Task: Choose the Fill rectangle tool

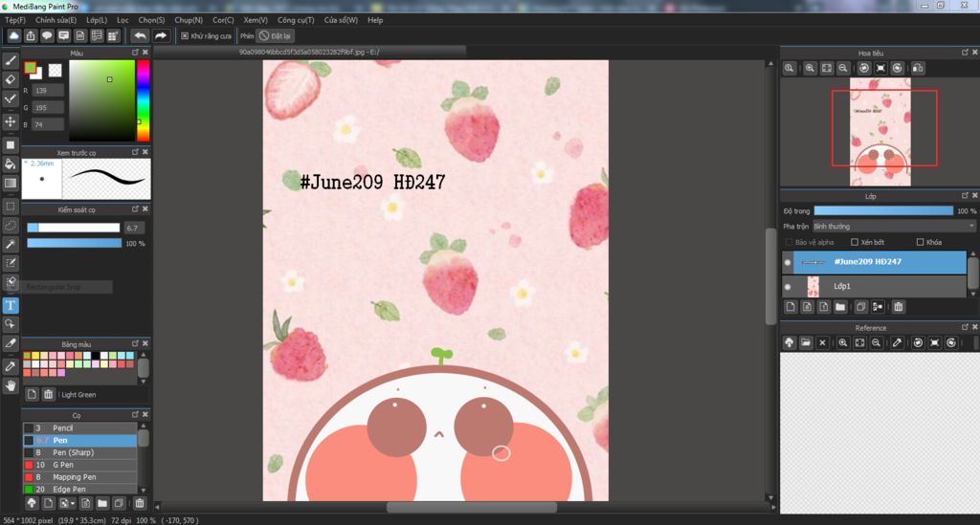Action: [x=11, y=144]
